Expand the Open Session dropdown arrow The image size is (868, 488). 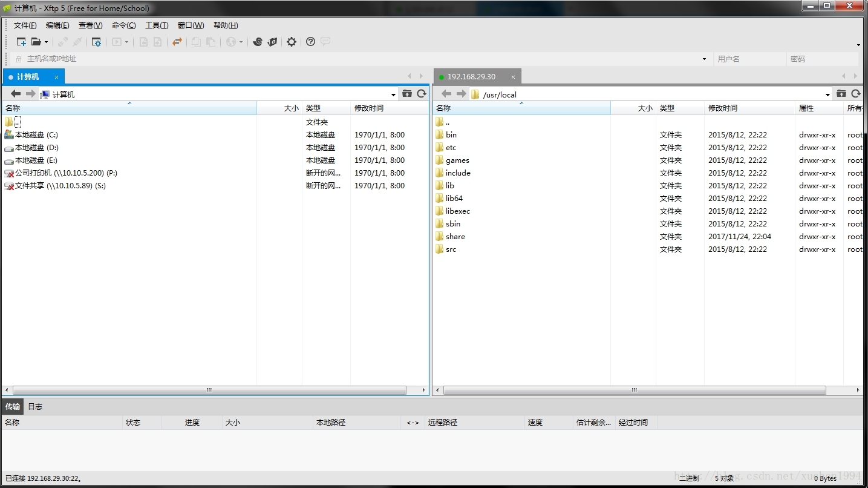pos(46,42)
